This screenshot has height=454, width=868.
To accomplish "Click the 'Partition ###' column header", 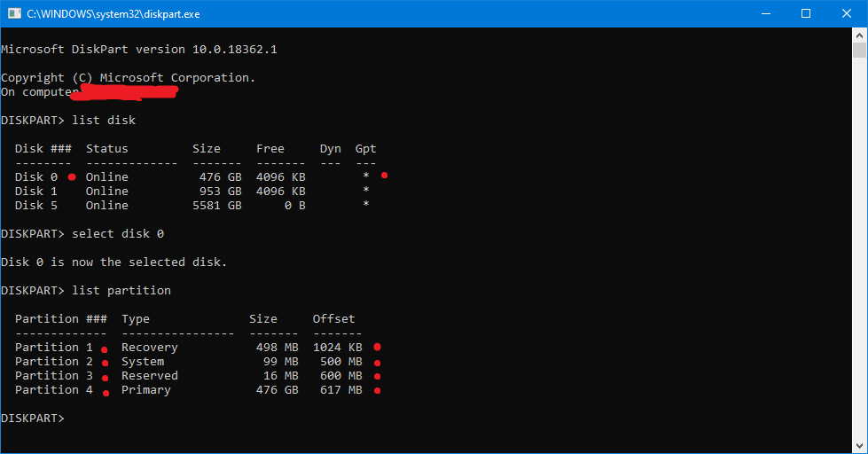I will (61, 319).
